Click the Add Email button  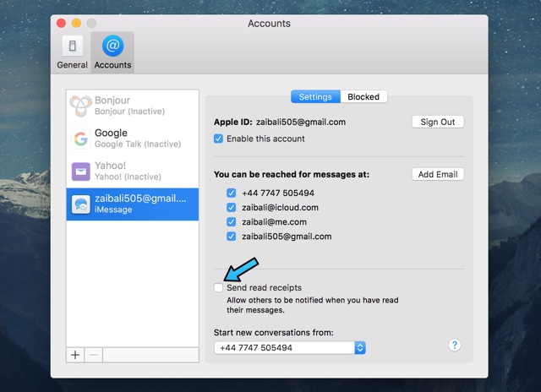(x=438, y=174)
